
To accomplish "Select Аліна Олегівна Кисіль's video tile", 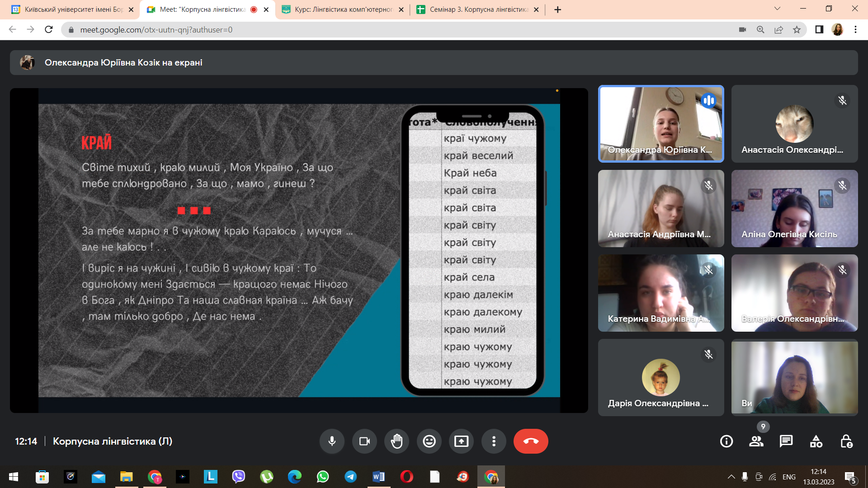I will coord(794,208).
